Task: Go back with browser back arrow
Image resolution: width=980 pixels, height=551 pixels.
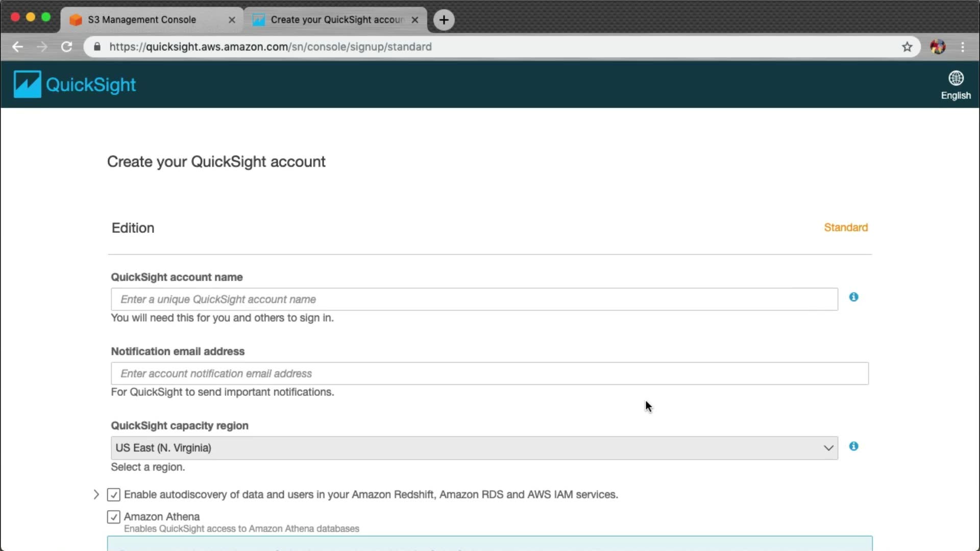Action: tap(18, 47)
